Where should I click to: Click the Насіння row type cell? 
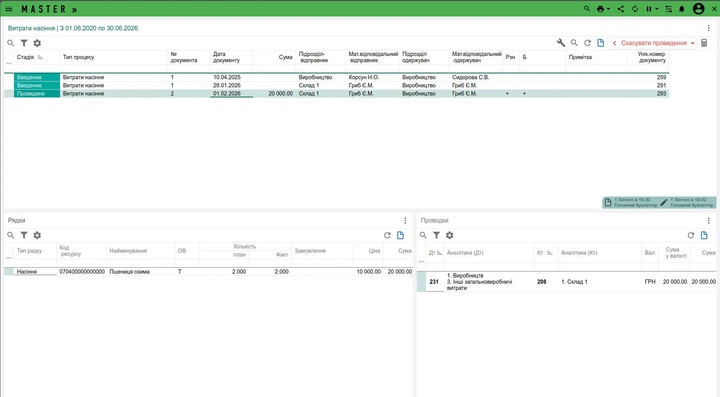[x=35, y=272]
